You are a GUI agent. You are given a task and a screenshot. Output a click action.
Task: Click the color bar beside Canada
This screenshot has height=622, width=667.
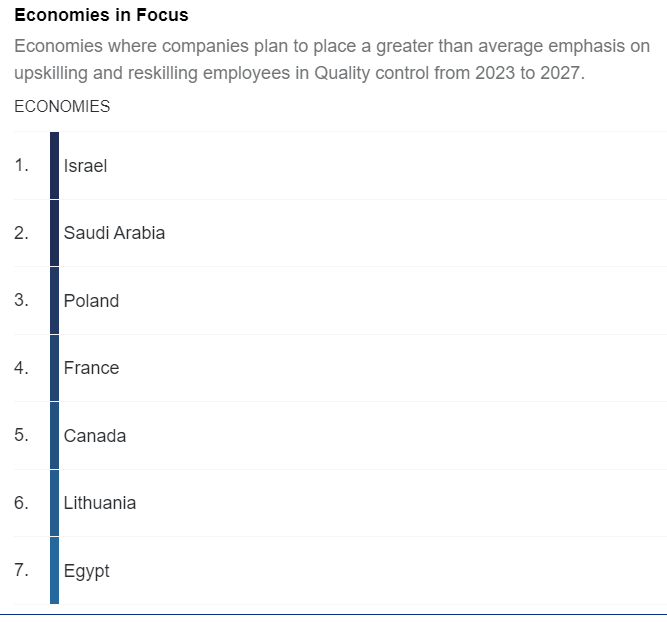tap(55, 436)
